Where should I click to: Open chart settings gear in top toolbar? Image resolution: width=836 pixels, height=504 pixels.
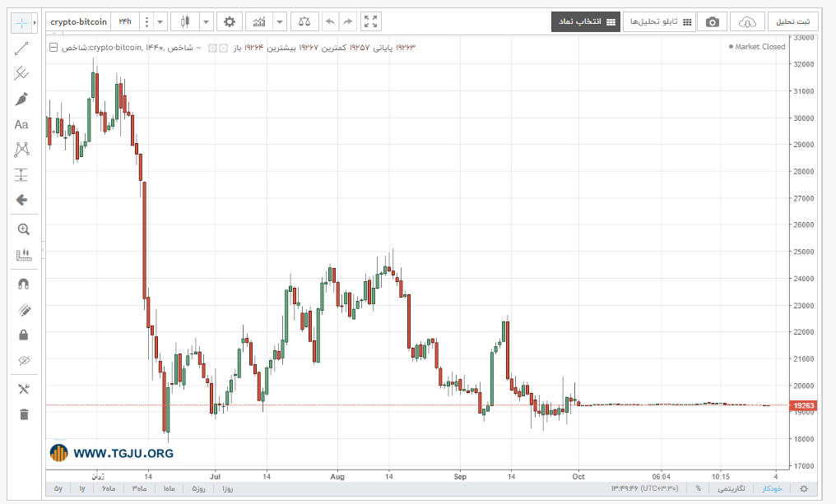230,22
